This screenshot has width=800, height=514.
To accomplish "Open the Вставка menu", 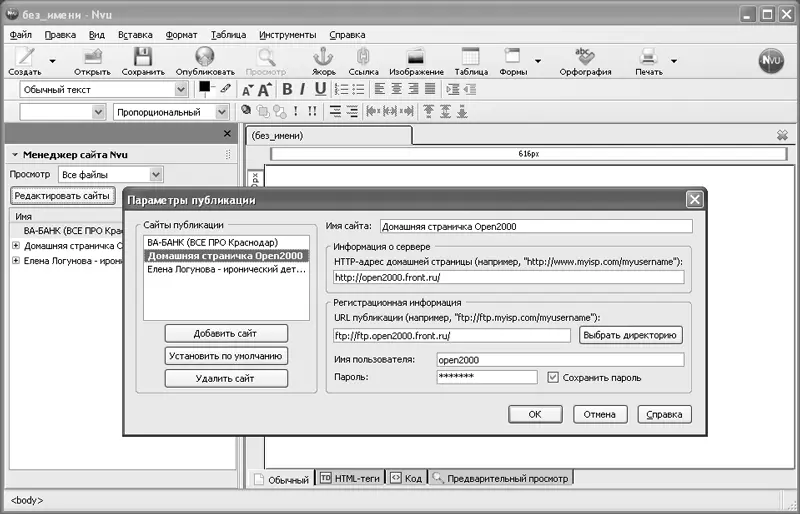I will click(135, 35).
